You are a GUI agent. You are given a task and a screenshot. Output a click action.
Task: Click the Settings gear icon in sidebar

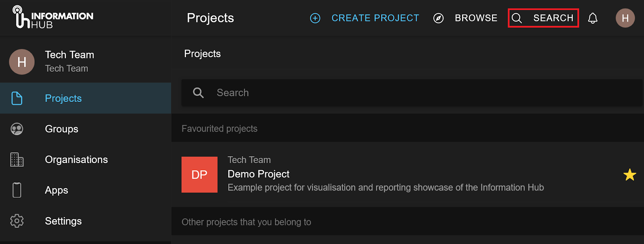click(17, 221)
